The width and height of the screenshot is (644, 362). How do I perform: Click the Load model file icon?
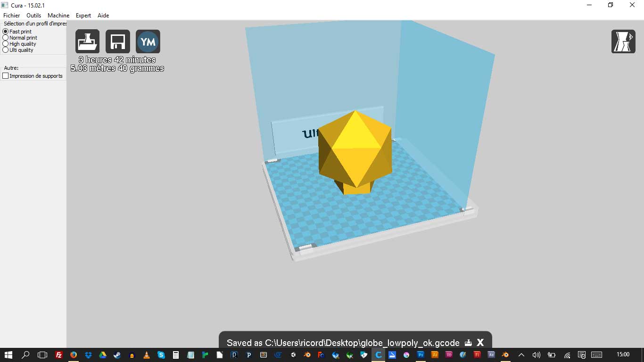coord(87,41)
